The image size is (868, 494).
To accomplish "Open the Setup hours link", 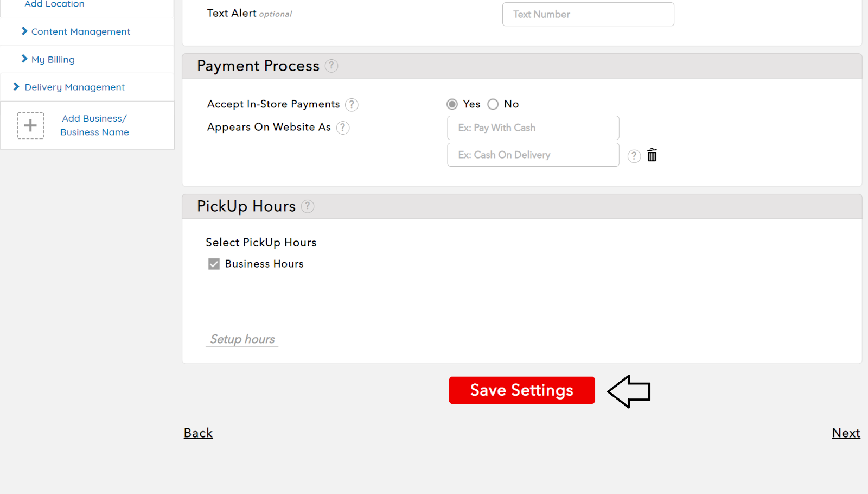I will click(242, 339).
